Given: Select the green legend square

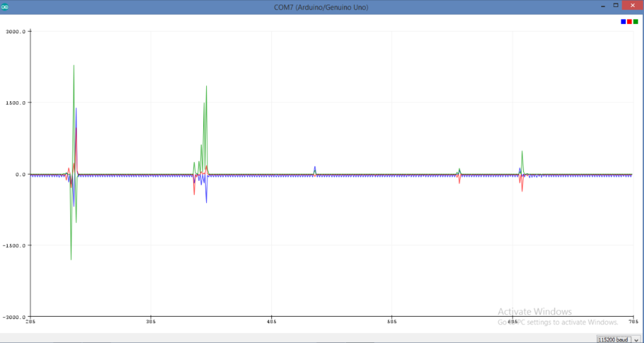Looking at the screenshot, I should (x=635, y=21).
